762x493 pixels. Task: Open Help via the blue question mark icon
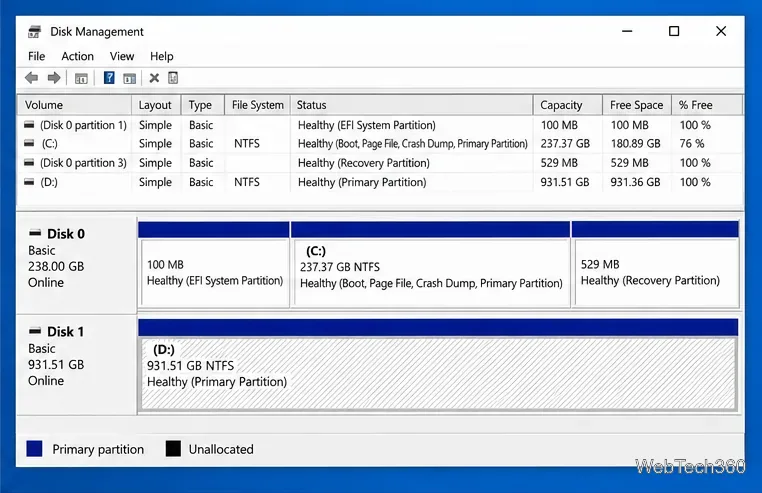[x=109, y=77]
